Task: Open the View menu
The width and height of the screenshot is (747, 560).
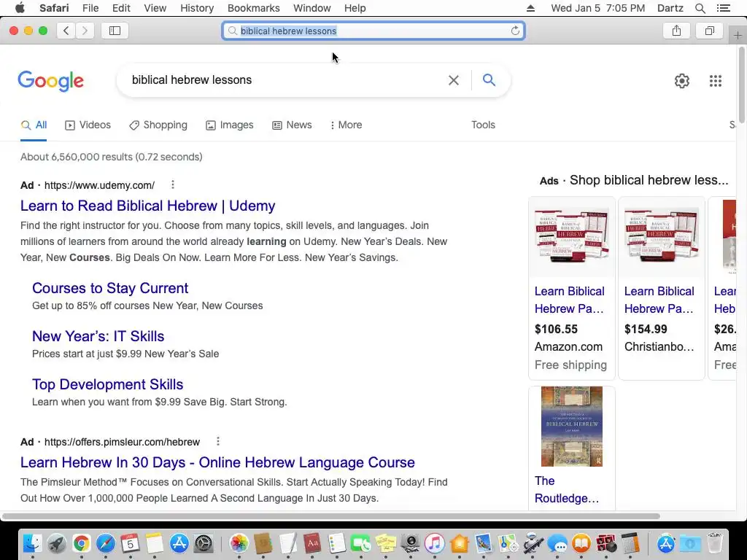Action: [x=155, y=8]
